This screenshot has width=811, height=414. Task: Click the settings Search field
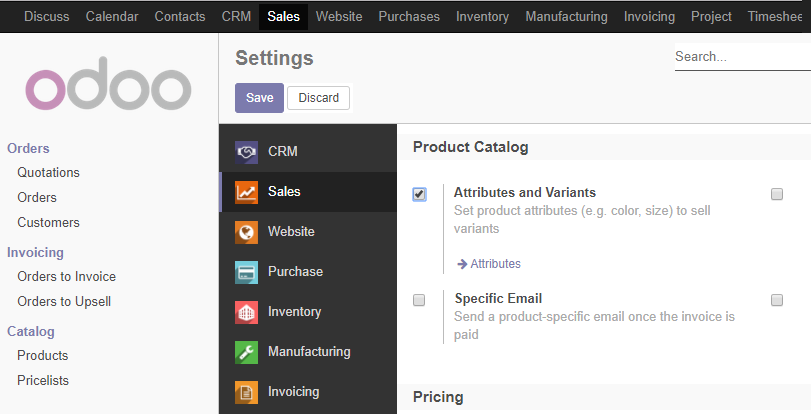click(743, 56)
